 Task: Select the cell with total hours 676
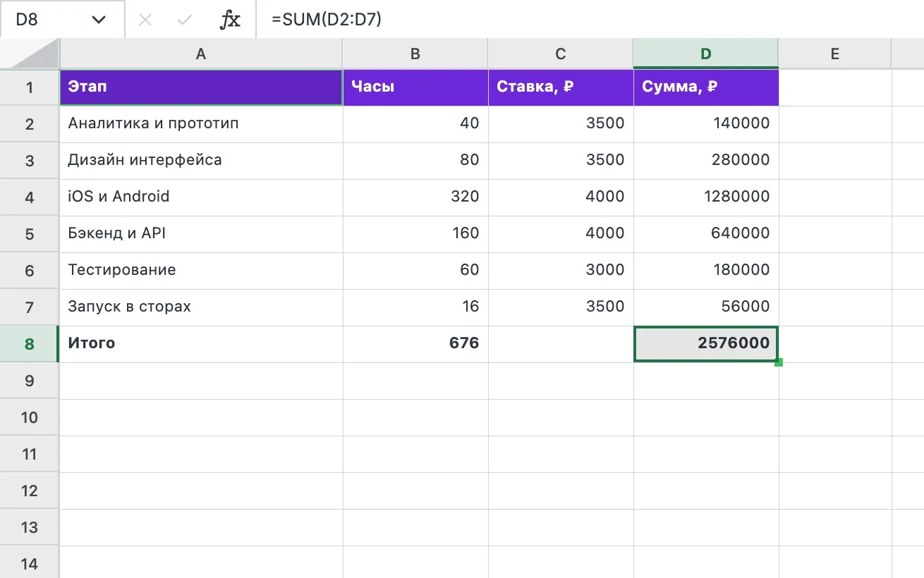pos(415,344)
